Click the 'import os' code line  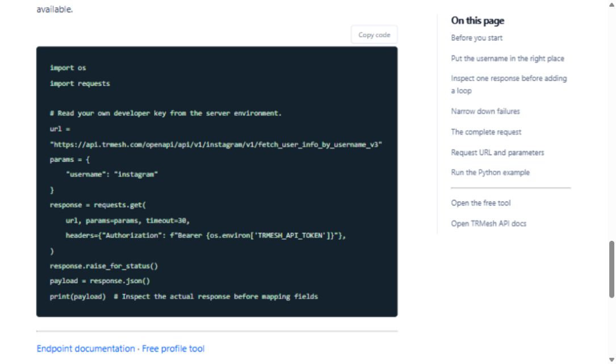point(68,68)
